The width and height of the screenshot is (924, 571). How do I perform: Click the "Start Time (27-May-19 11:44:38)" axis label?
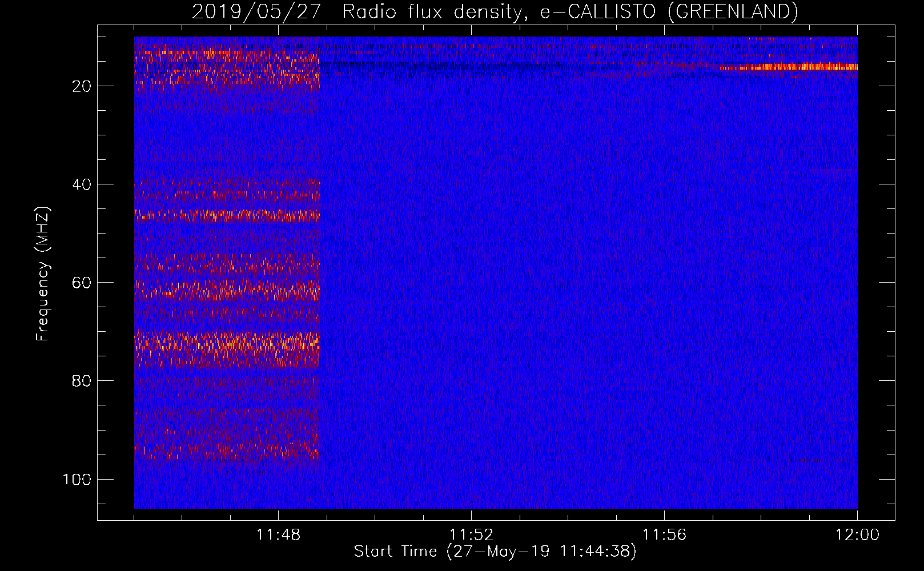coord(495,552)
